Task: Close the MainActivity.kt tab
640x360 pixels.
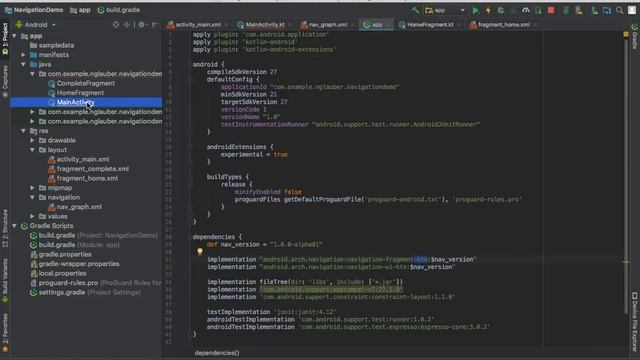Action: pyautogui.click(x=290, y=25)
